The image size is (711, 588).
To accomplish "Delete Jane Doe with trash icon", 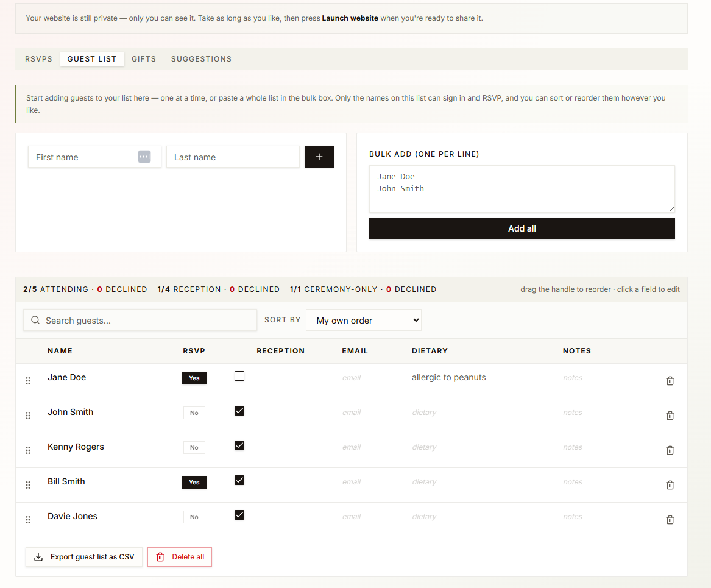I will (x=670, y=381).
